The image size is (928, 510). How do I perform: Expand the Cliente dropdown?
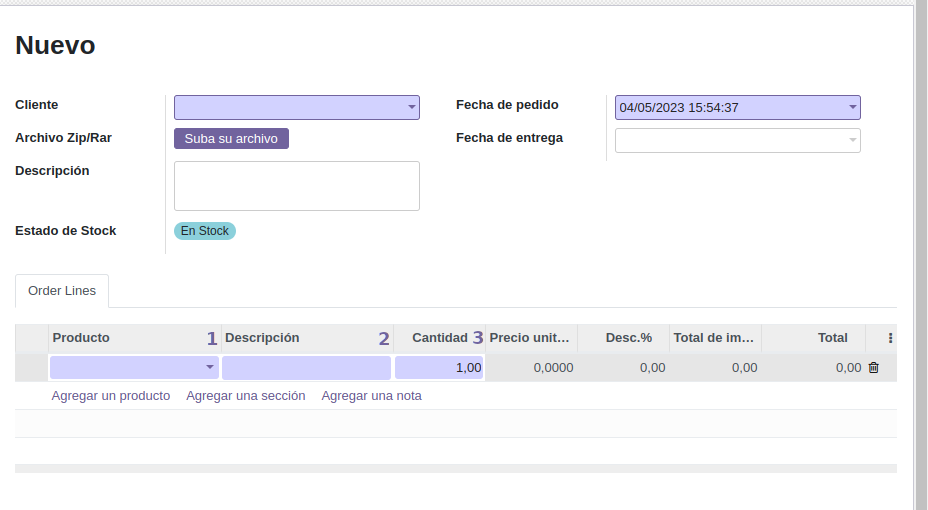pyautogui.click(x=411, y=108)
